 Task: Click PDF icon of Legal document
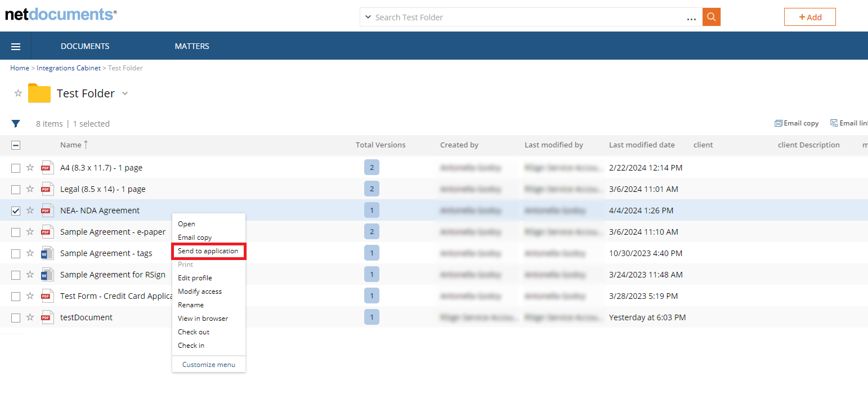[48, 189]
